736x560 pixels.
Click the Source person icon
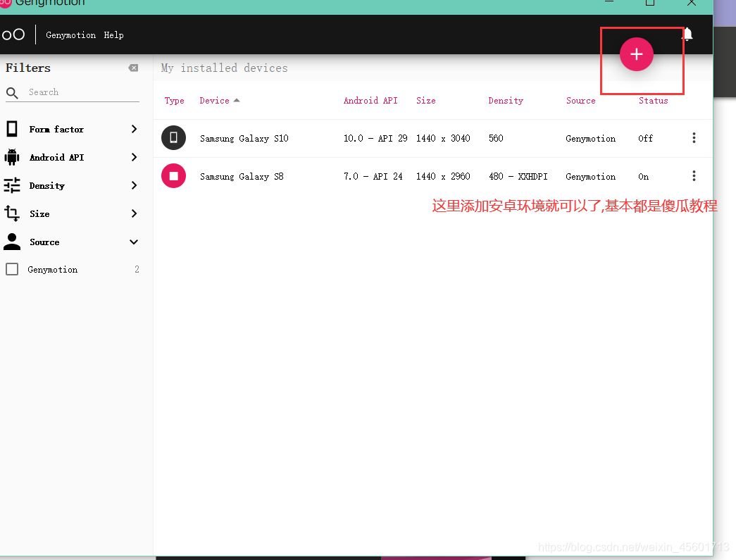[12, 242]
